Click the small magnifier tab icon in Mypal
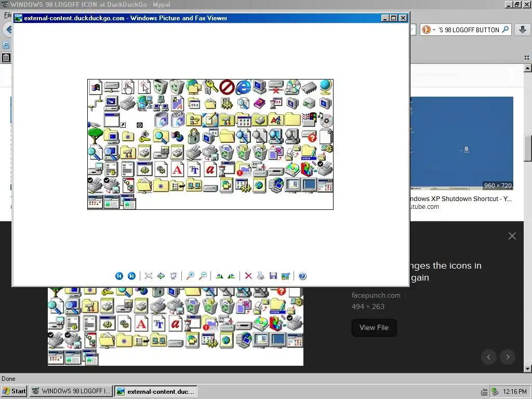This screenshot has width=532, height=399. click(x=6, y=45)
